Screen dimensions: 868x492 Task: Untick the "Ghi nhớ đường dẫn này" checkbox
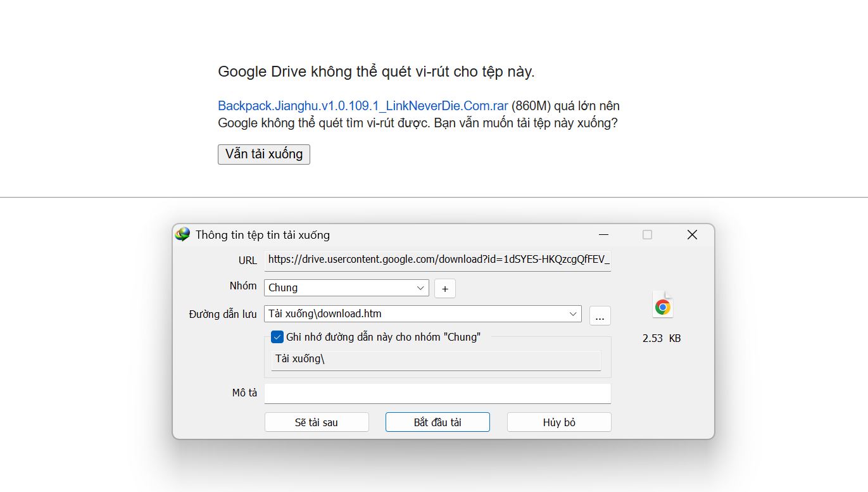277,337
